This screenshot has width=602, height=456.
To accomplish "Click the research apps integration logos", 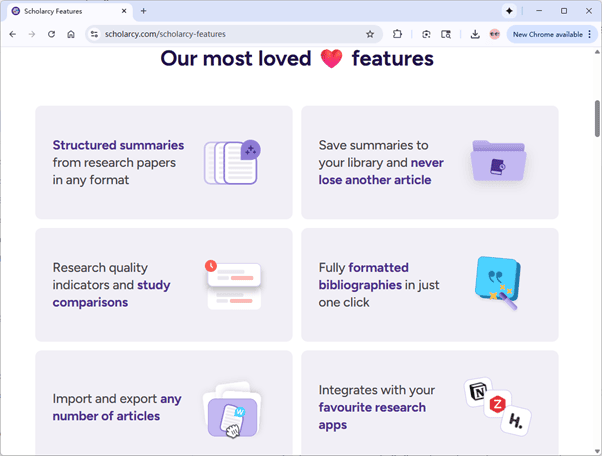I will click(x=497, y=405).
